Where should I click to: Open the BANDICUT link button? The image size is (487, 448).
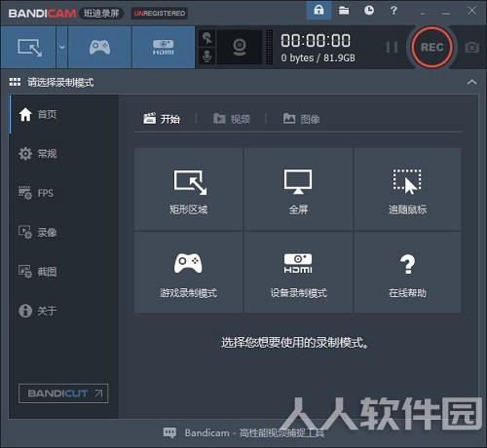(x=63, y=393)
